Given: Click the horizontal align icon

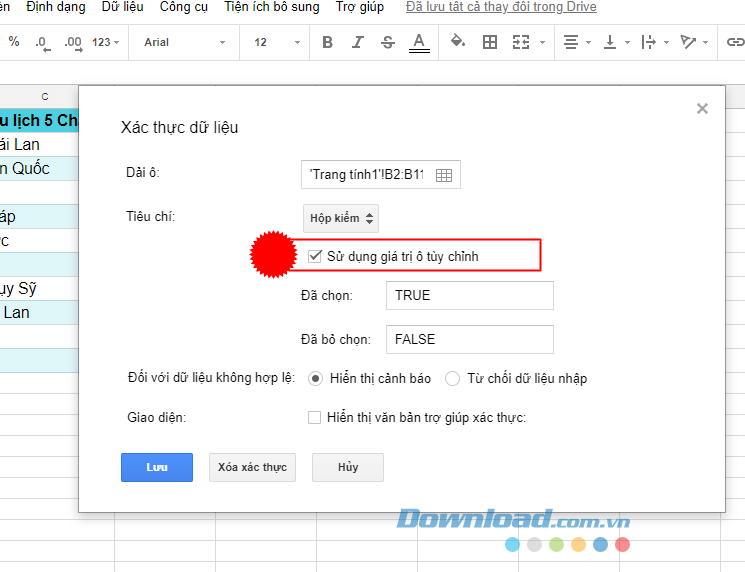Looking at the screenshot, I should click(571, 42).
